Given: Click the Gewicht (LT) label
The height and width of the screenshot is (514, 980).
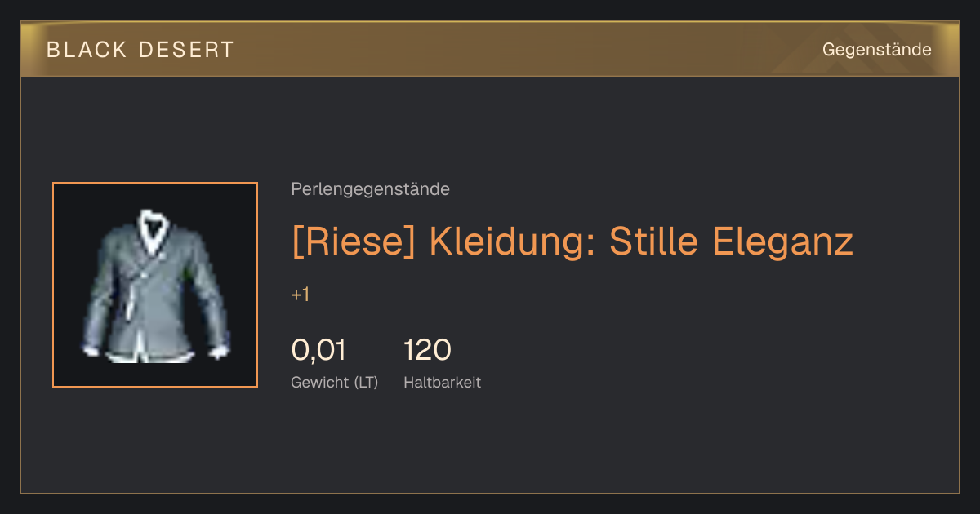Looking at the screenshot, I should click(335, 382).
